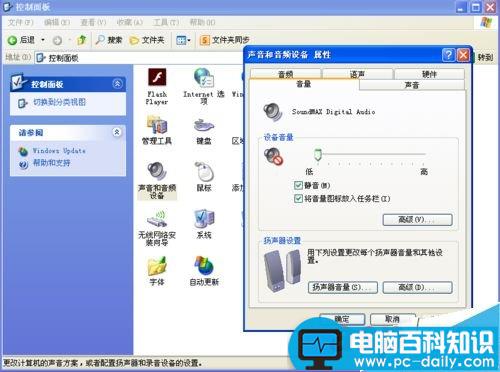Click the 高级(V) device volume button
The width and height of the screenshot is (500, 372).
tap(418, 220)
